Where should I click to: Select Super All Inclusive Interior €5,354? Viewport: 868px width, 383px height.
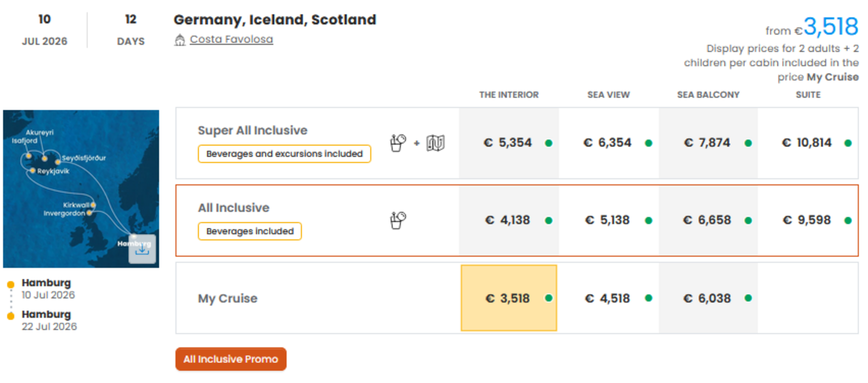[x=508, y=143]
